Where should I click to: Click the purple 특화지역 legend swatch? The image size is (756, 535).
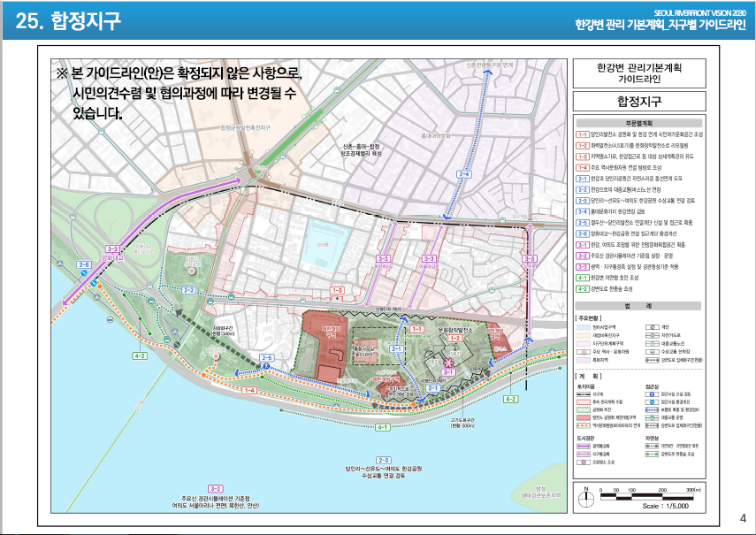(x=584, y=360)
